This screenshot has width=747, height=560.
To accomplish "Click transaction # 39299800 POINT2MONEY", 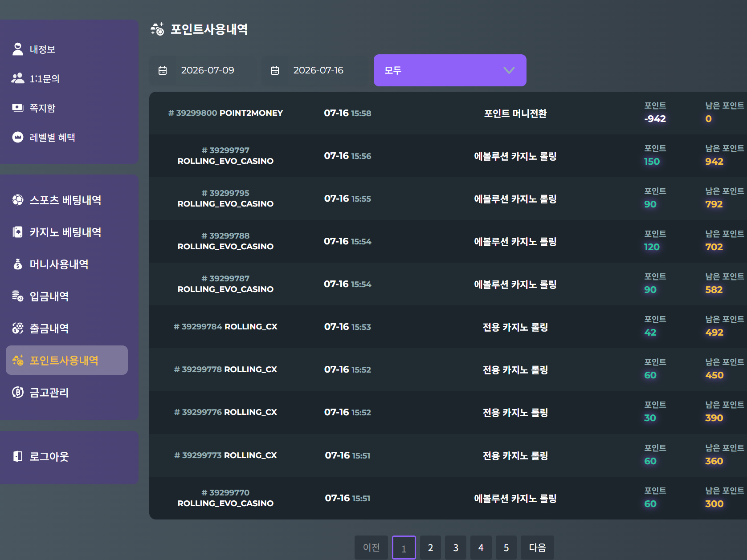I will pos(225,113).
